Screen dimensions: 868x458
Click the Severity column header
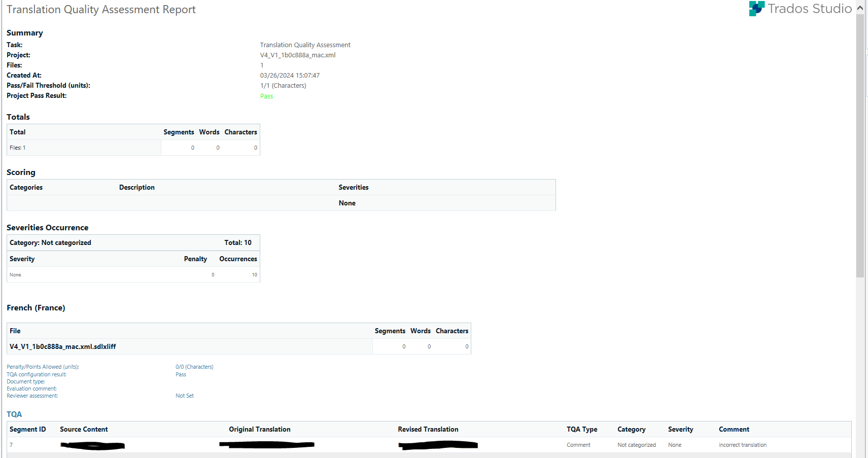pos(22,259)
